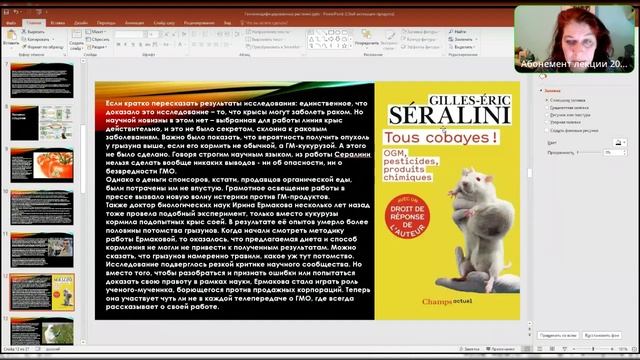Adjust the Transparency (Прозрачность) slider
Viewport: 640px width, 360px height.
click(x=589, y=152)
